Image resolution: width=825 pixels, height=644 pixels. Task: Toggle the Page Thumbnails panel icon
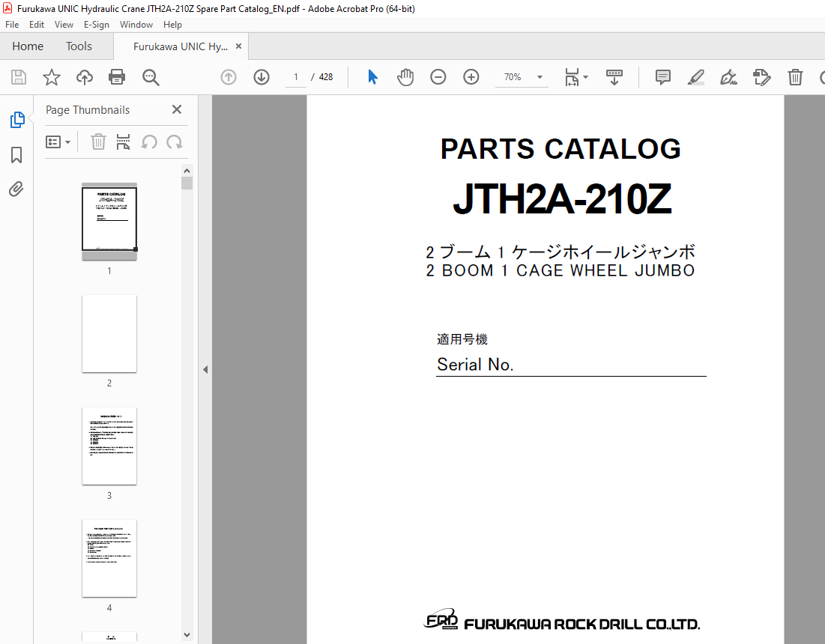pyautogui.click(x=16, y=120)
